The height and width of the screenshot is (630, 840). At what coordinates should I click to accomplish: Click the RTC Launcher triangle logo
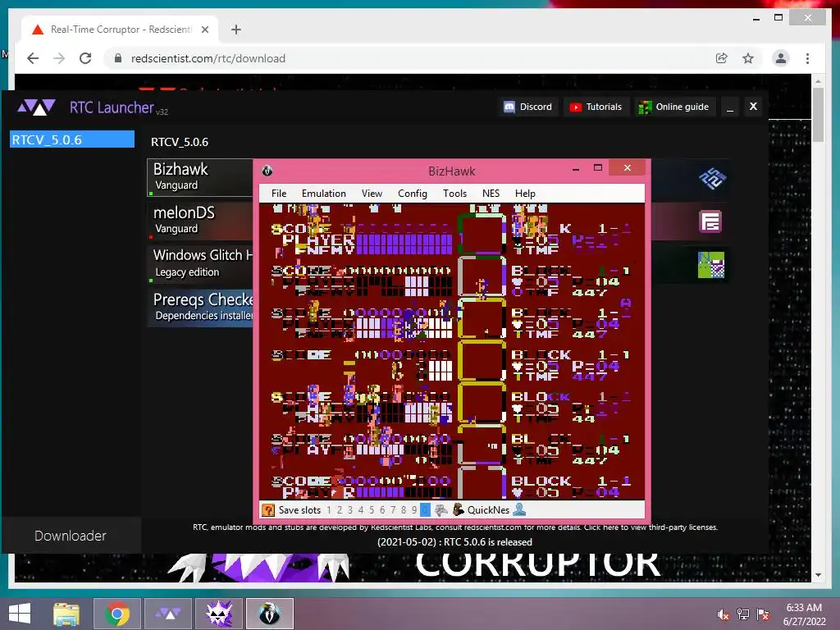click(36, 107)
